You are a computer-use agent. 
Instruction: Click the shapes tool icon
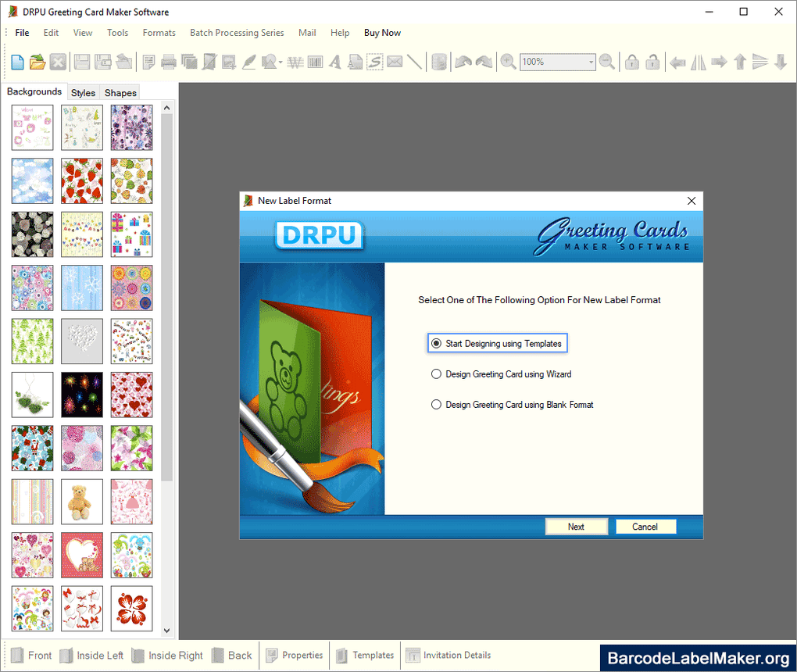268,62
